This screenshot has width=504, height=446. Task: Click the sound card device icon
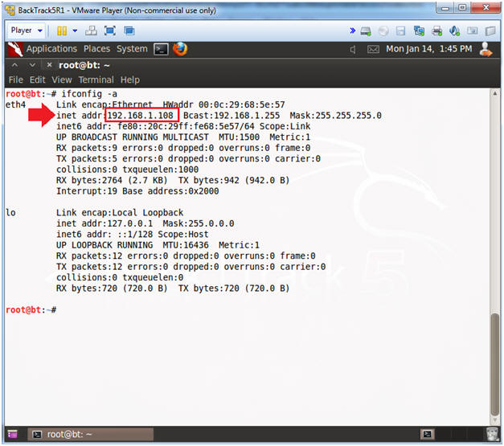coord(454,31)
